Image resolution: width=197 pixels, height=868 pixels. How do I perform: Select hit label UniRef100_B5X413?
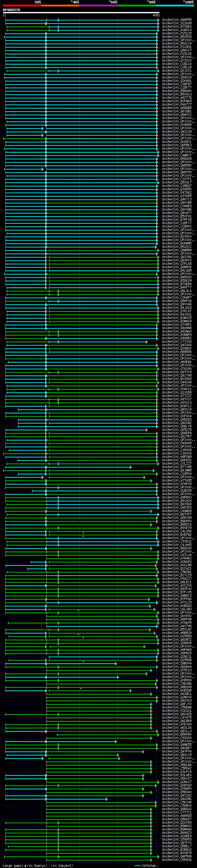coord(177,94)
